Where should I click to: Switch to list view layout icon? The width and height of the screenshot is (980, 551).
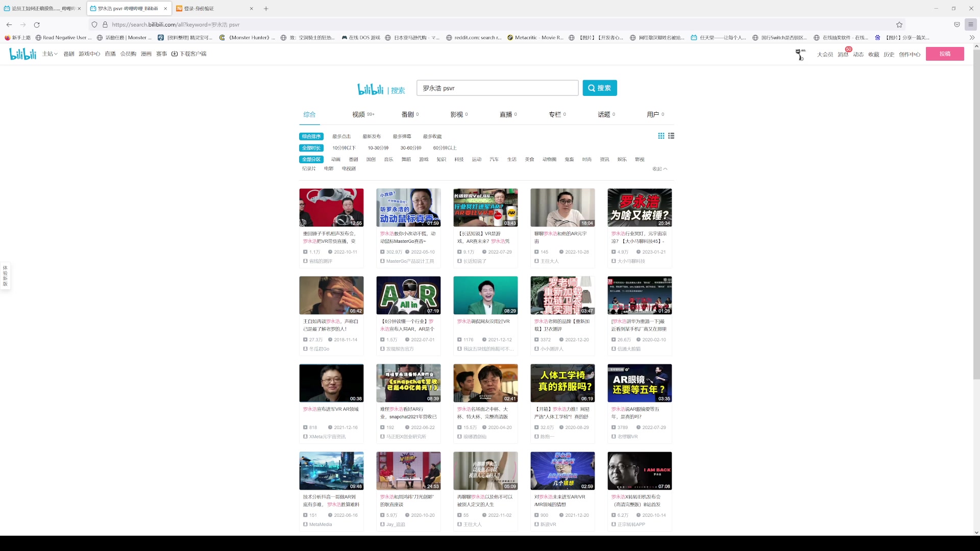tap(671, 136)
